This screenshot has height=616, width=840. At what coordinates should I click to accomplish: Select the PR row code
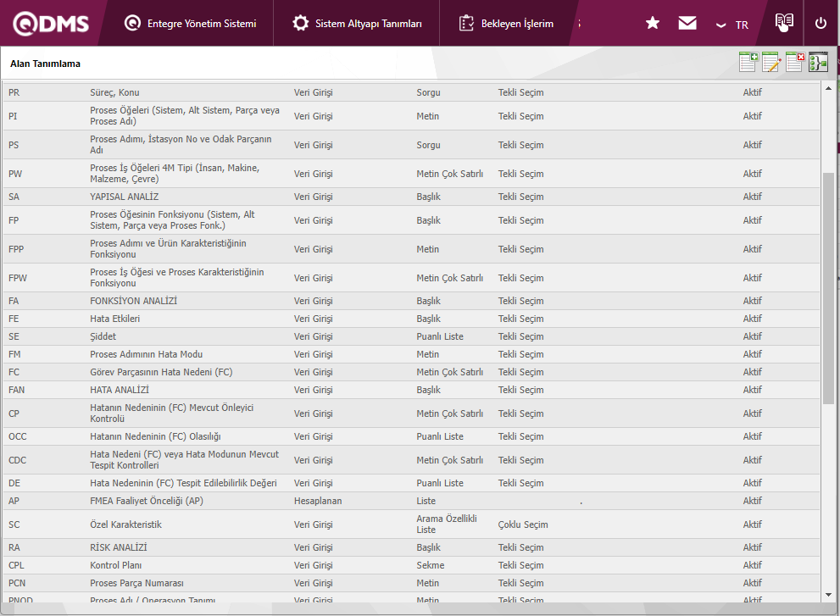click(14, 92)
